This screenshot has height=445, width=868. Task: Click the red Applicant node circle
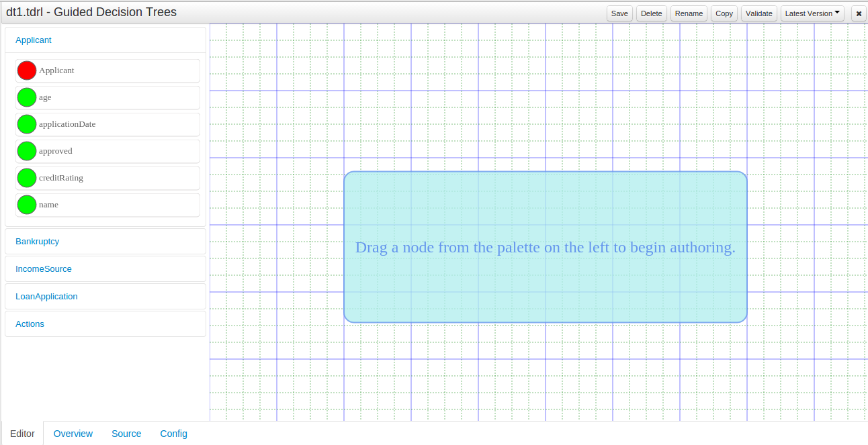coord(27,70)
